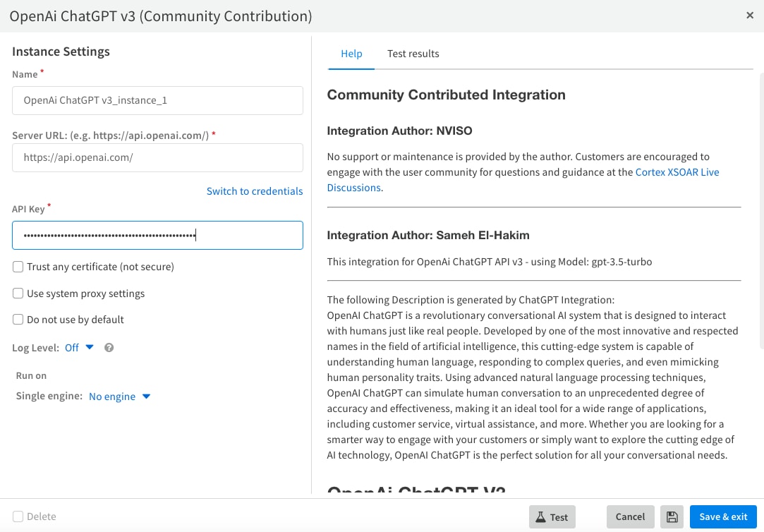Click the Server URL input field

point(157,157)
